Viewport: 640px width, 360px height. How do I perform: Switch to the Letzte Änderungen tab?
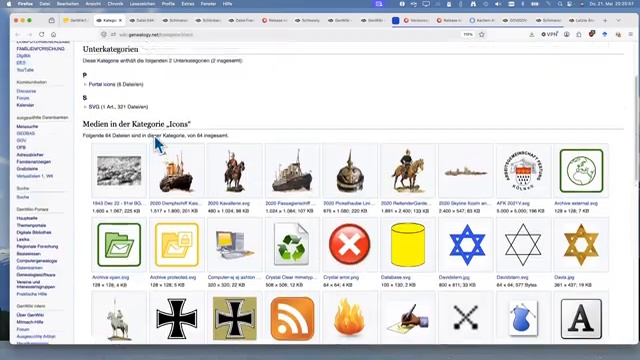point(582,20)
